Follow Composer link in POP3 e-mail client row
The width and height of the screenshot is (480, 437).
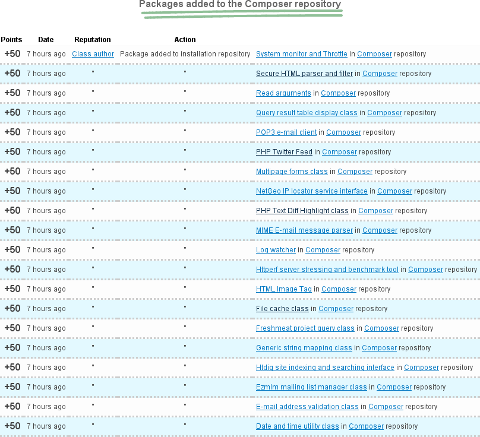click(343, 132)
